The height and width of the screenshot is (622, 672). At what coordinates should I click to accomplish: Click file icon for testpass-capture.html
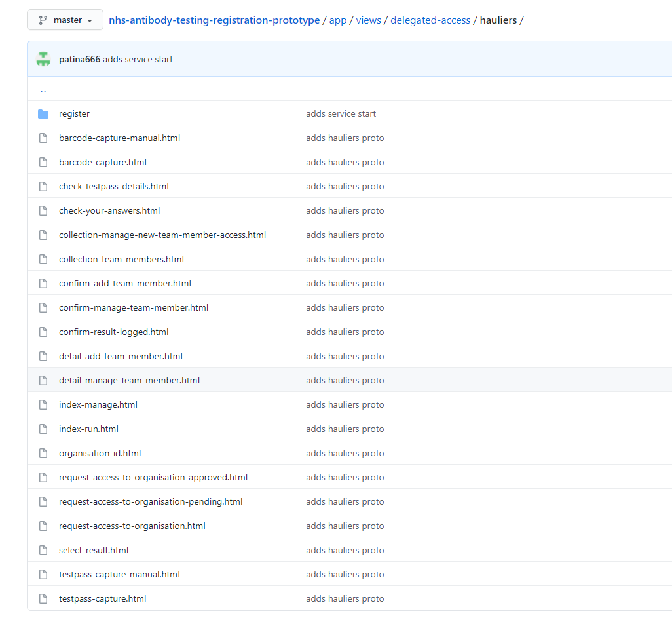click(43, 598)
